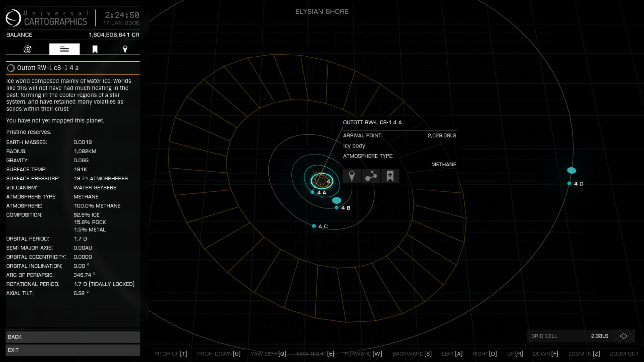Click the METHANE value in the popup
Screen dimensions: 644x362
tap(444, 164)
